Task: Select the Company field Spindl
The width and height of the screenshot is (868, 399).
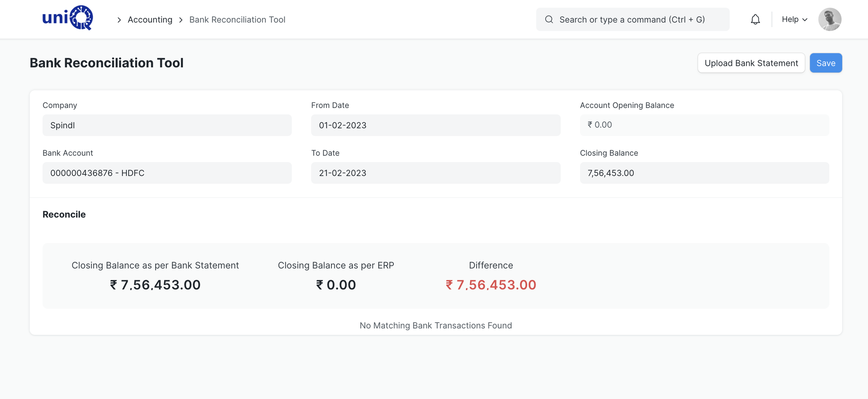Action: (x=167, y=125)
